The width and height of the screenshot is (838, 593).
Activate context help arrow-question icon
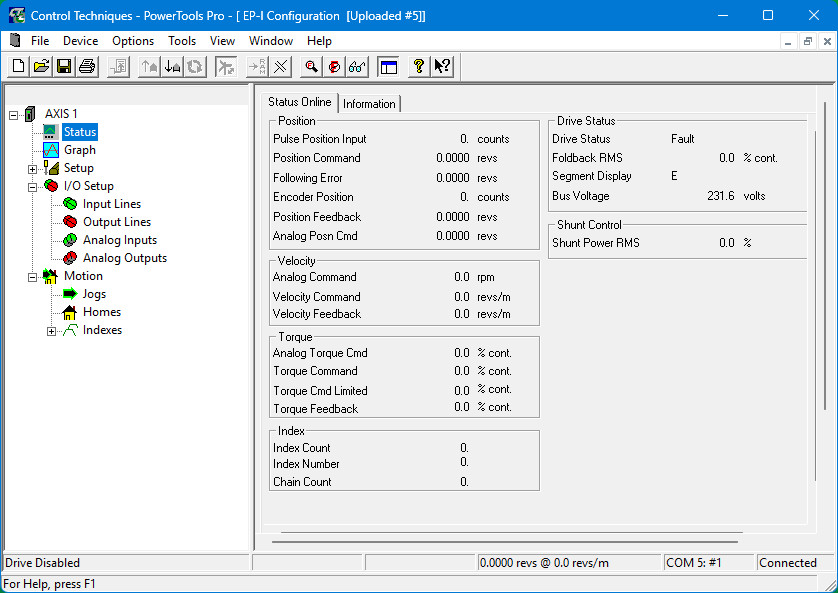[442, 67]
